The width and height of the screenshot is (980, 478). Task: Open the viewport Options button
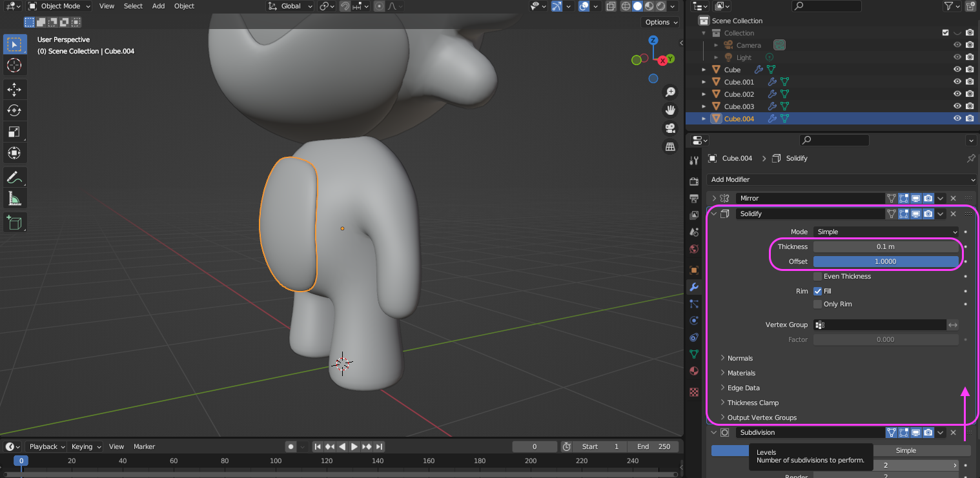662,22
